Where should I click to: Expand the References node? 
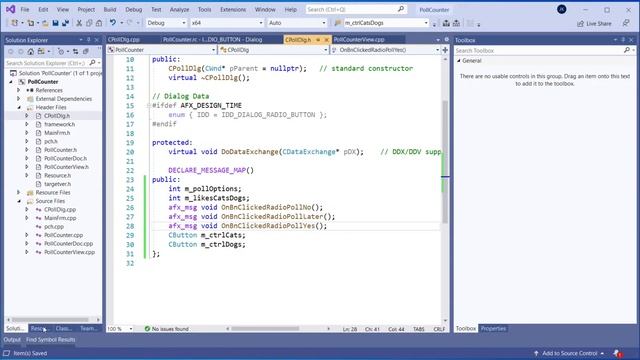coord(18,90)
